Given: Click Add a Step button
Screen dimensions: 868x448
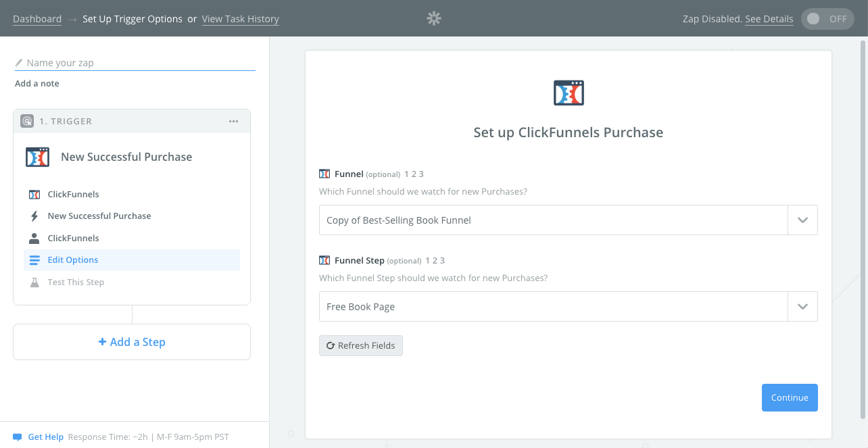Looking at the screenshot, I should 132,342.
